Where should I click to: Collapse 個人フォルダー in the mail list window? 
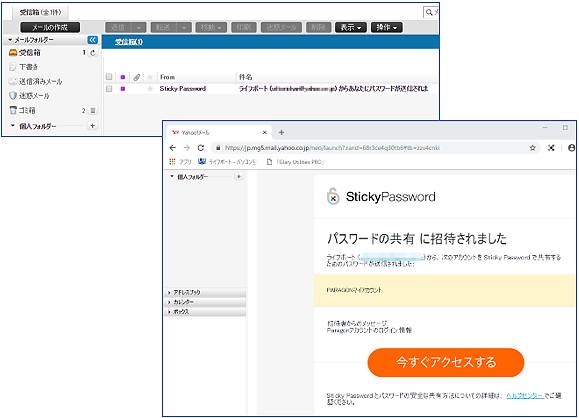click(13, 126)
